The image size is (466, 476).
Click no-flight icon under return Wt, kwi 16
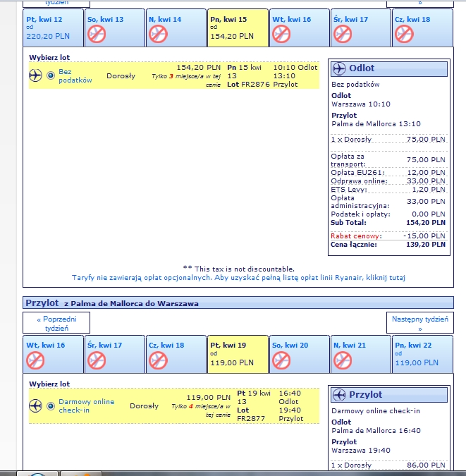(35, 360)
